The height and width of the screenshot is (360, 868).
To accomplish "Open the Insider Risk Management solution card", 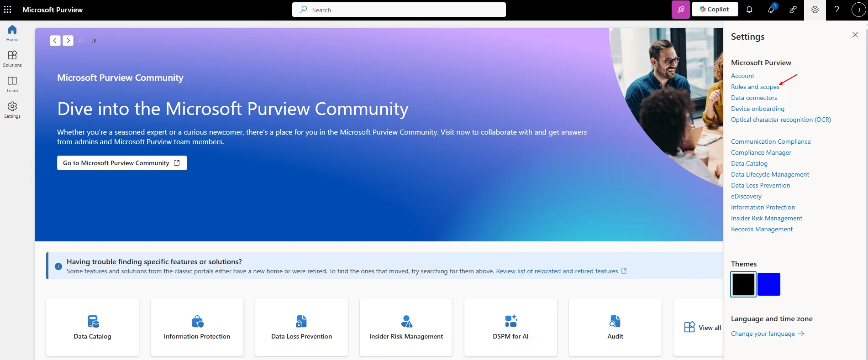I will point(406,327).
